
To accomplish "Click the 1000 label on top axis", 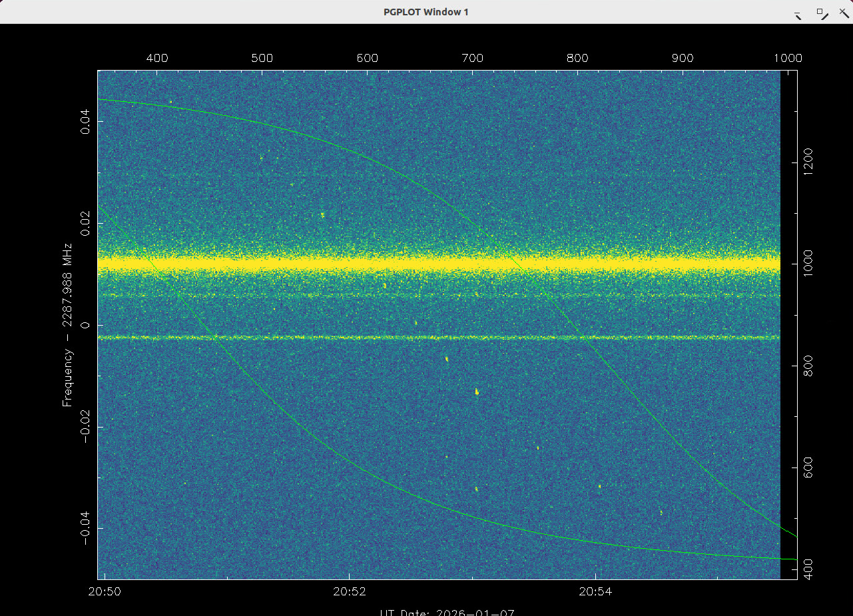I will (788, 58).
